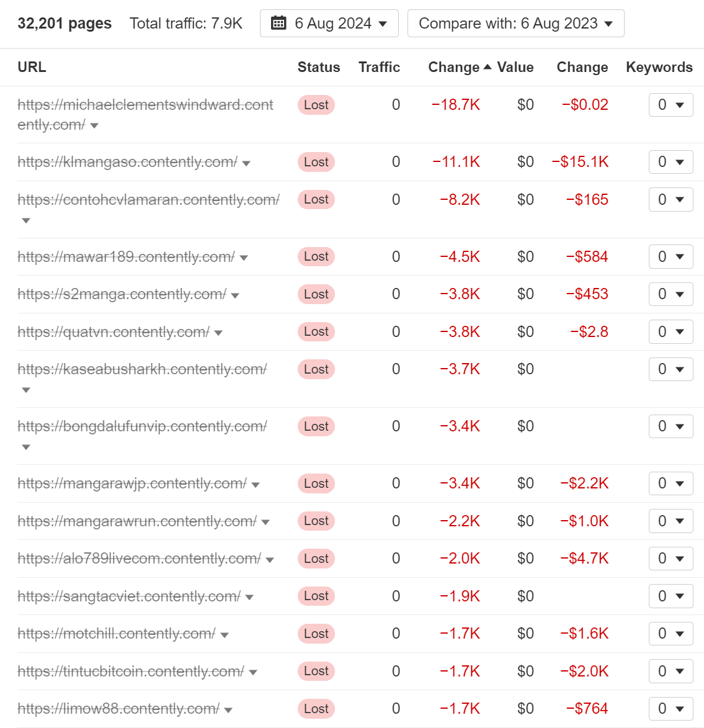Click the Lost badge beside tintucbitcoin

(x=316, y=671)
